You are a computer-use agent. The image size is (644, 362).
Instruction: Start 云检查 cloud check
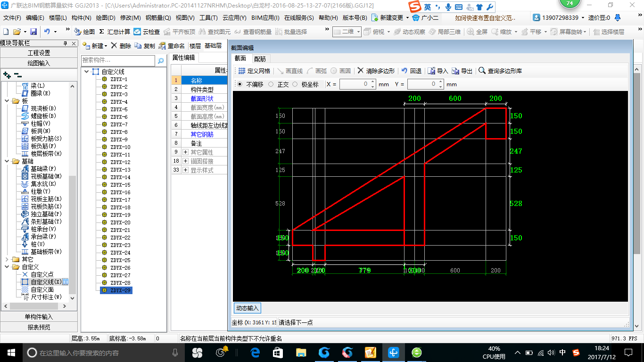coord(147,32)
